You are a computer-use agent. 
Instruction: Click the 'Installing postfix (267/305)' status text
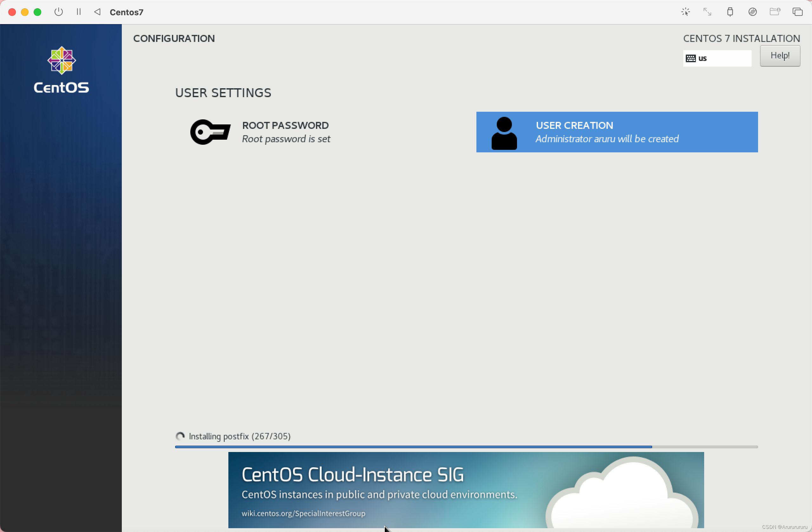239,436
